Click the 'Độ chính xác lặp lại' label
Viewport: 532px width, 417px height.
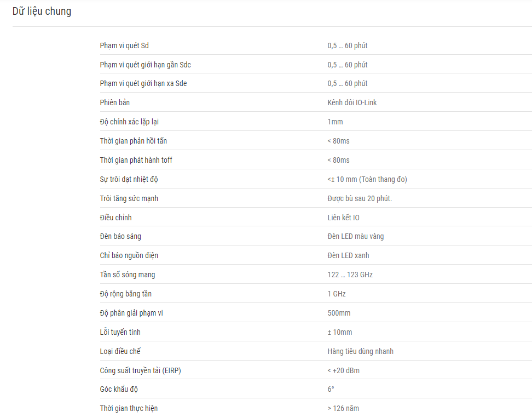click(129, 122)
